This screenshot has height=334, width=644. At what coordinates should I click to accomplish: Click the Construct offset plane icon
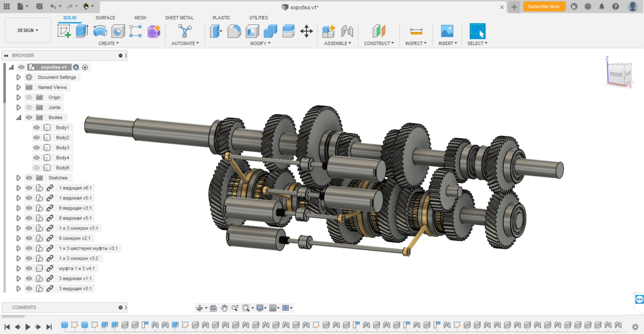[x=379, y=31]
